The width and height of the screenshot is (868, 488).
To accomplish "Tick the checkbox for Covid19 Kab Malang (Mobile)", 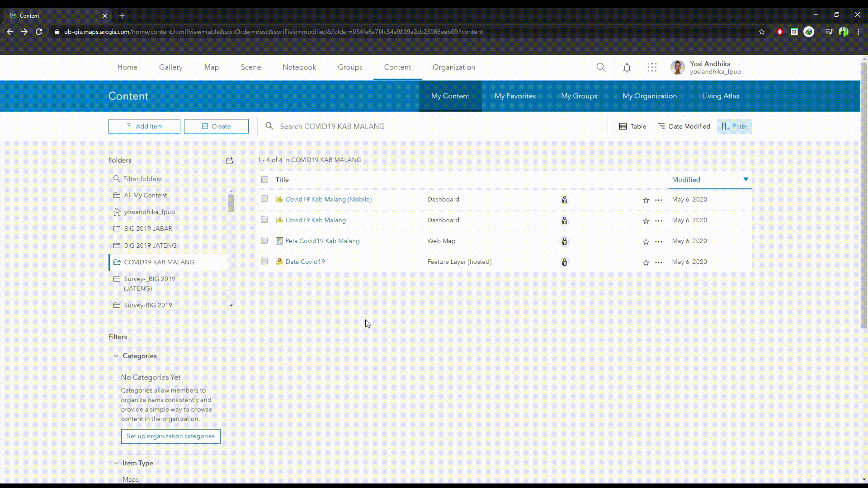I will (x=264, y=199).
